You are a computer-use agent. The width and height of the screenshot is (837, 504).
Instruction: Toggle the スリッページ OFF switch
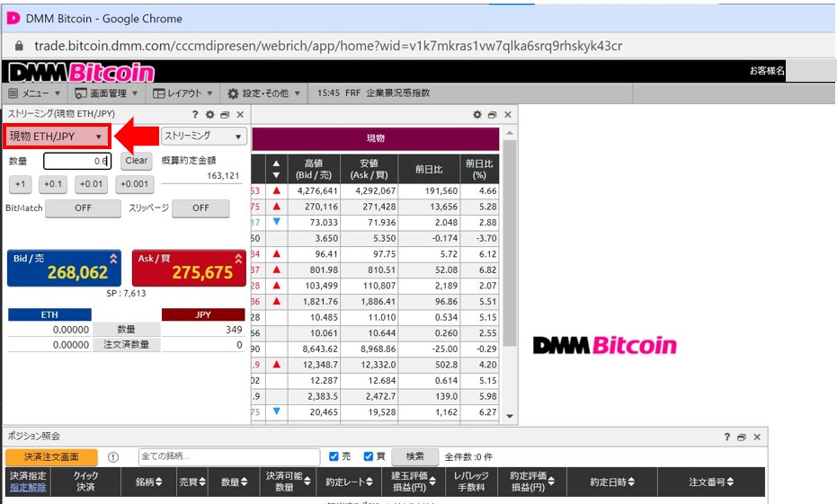(200, 208)
